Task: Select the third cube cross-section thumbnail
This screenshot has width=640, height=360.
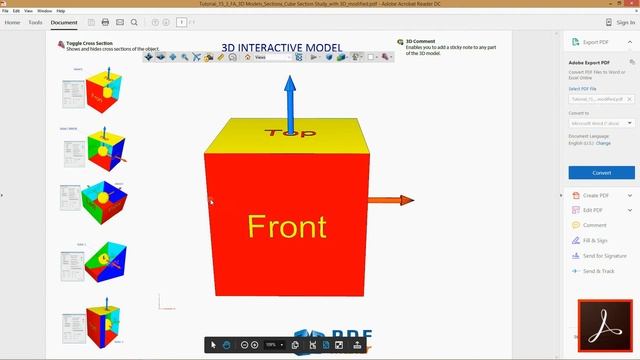Action: 104,202
